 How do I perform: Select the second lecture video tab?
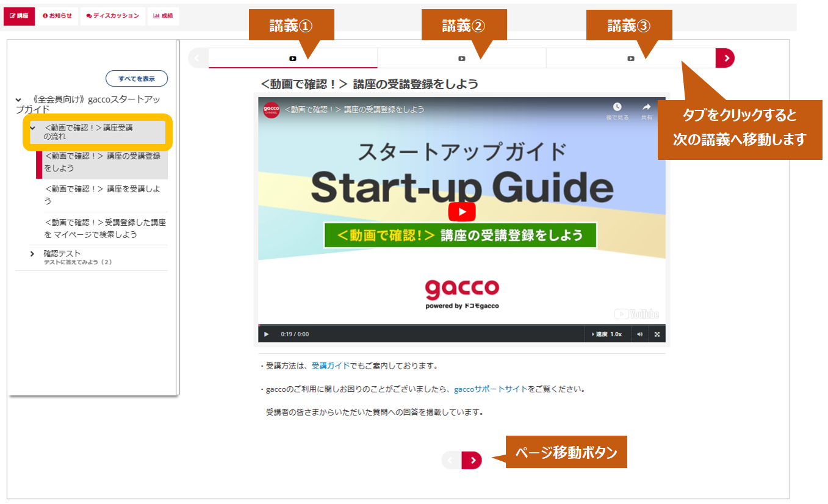tap(462, 59)
